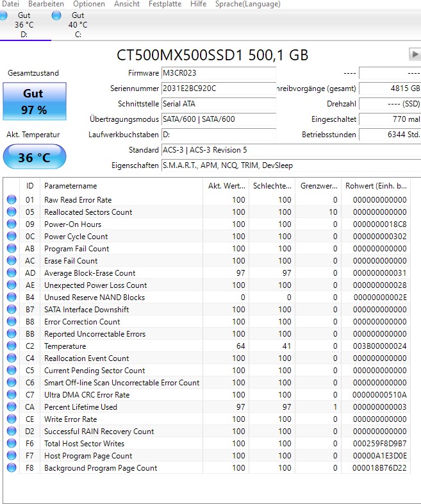The image size is (421, 504).
Task: Click status icon for Reported Uncorrectable Errors
Action: (x=12, y=334)
